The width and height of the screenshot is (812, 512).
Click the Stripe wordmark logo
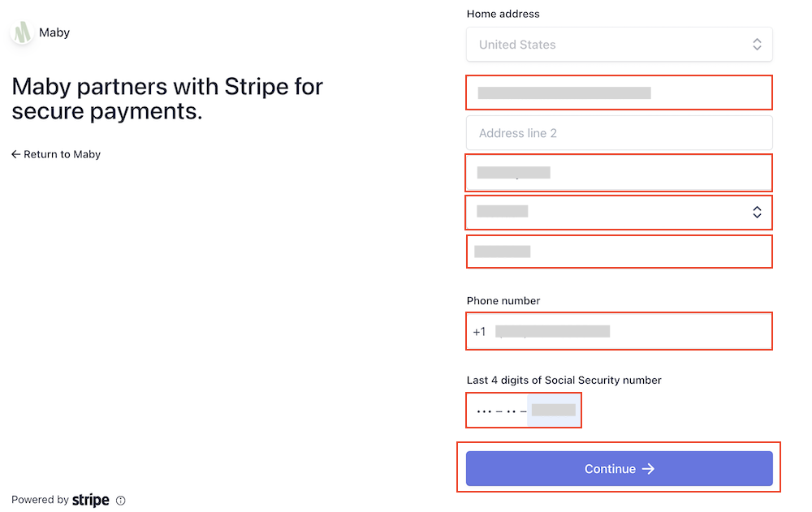point(91,500)
